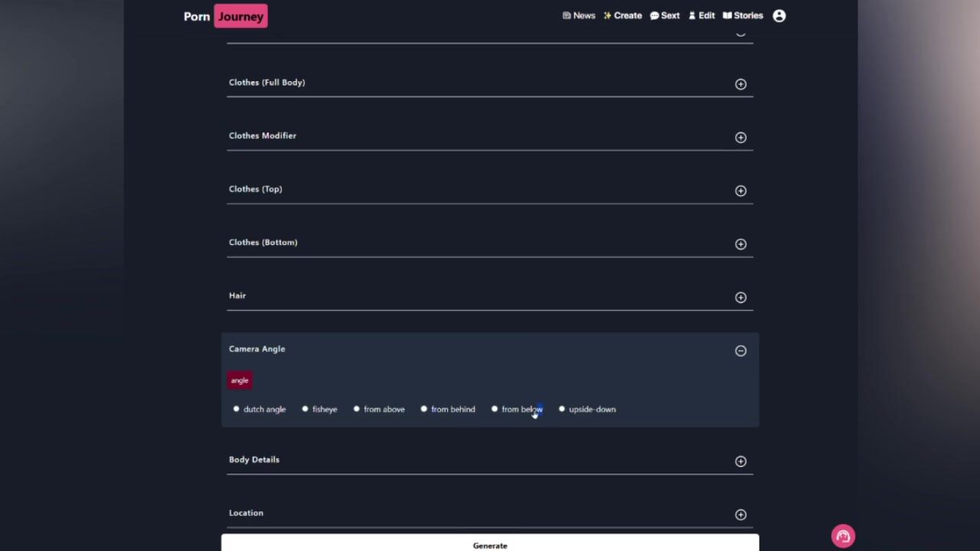This screenshot has height=551, width=980.
Task: Open the News menu item
Action: coord(579,16)
